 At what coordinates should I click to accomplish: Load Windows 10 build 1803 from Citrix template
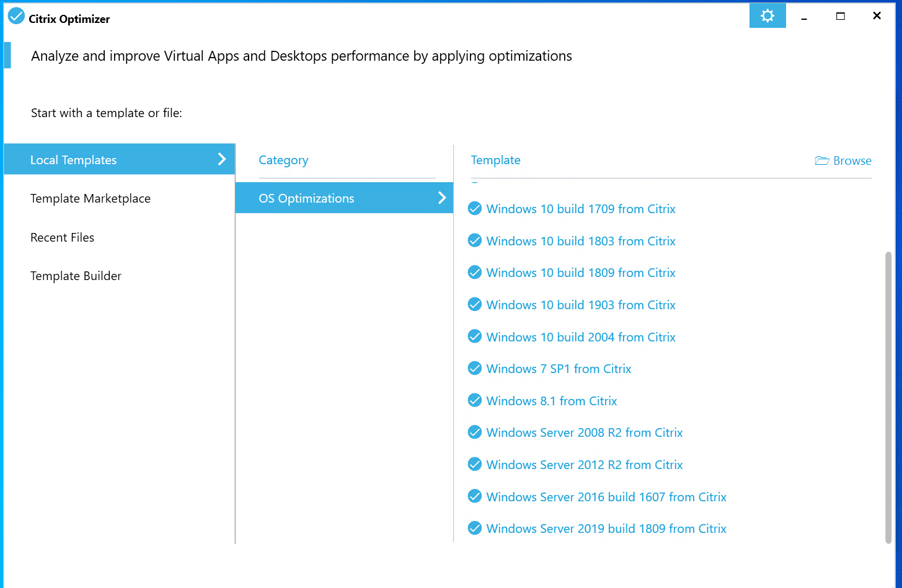[x=581, y=241]
